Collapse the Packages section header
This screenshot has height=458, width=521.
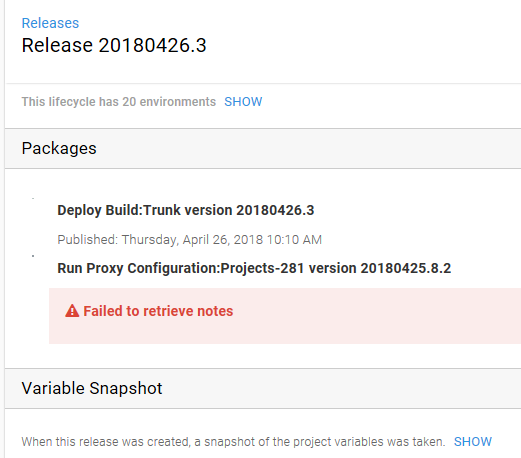pyautogui.click(x=263, y=148)
